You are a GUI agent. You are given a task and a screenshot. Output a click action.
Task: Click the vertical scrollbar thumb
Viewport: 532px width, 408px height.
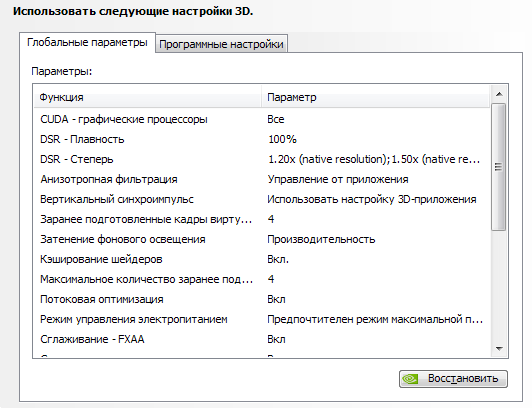[x=498, y=167]
